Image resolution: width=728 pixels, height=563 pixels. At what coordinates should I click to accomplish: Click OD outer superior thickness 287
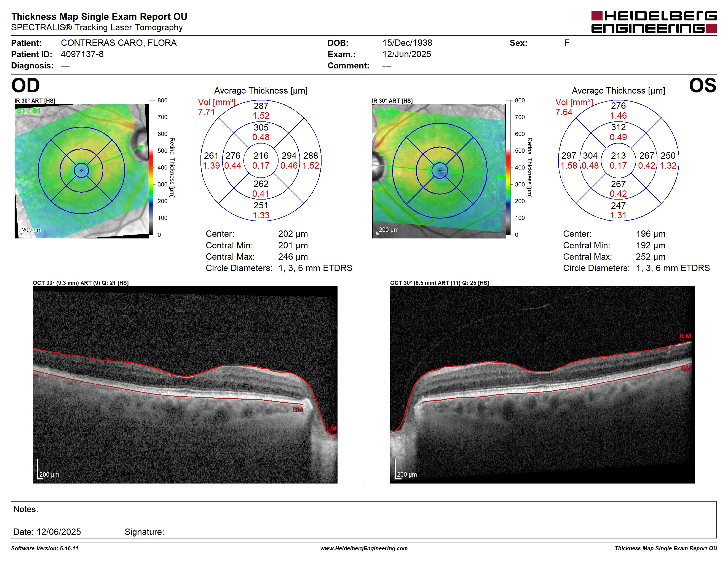(261, 106)
